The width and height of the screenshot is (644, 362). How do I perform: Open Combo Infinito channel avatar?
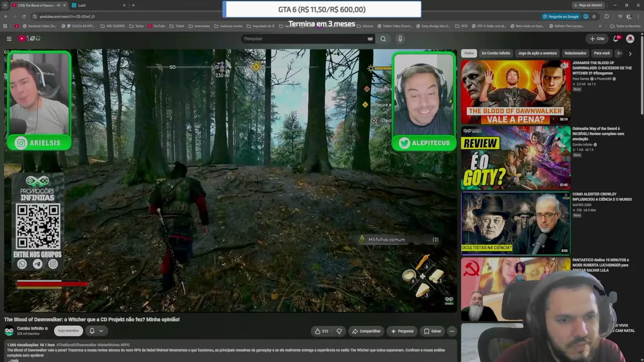pos(9,331)
